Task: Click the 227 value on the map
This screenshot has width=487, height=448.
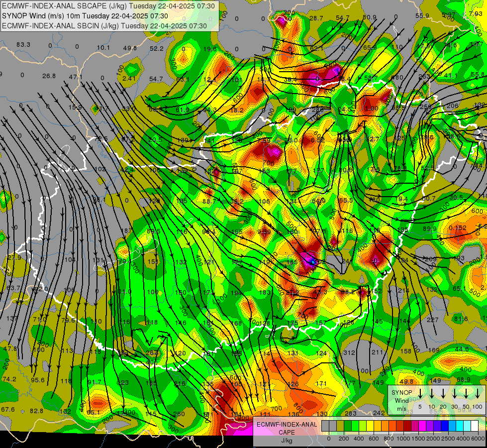Action: 432,320
